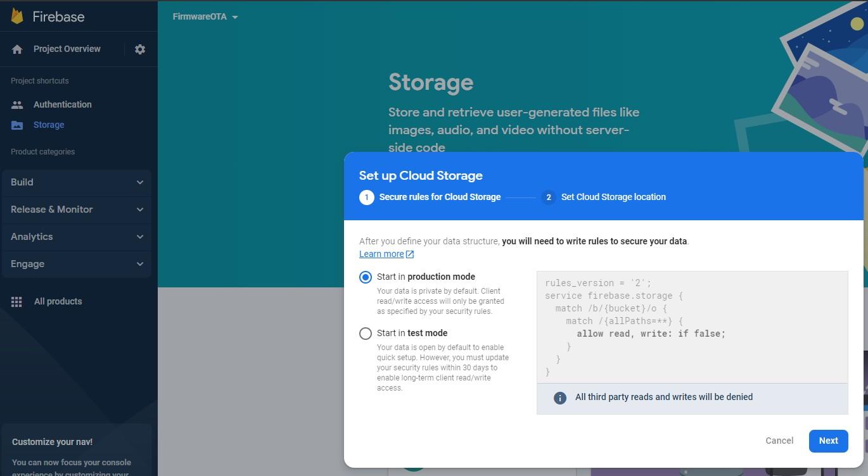Viewport: 868px width, 476px height.
Task: Expand the Analytics category
Action: 77,237
